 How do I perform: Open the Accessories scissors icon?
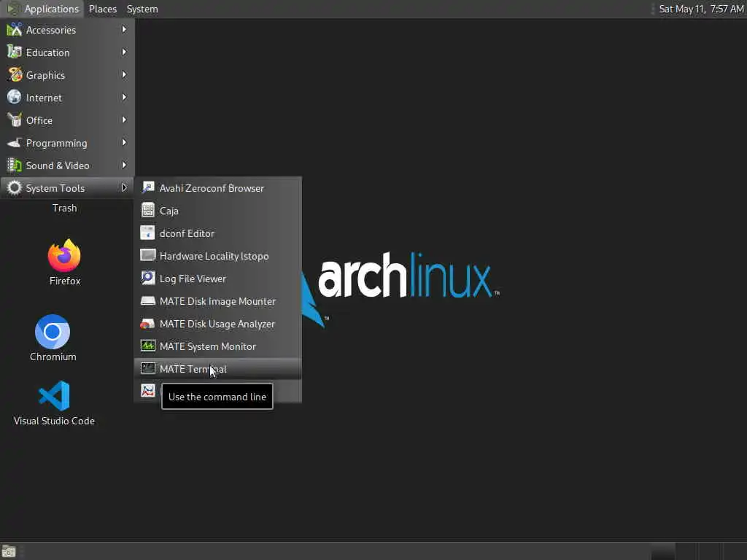click(15, 29)
